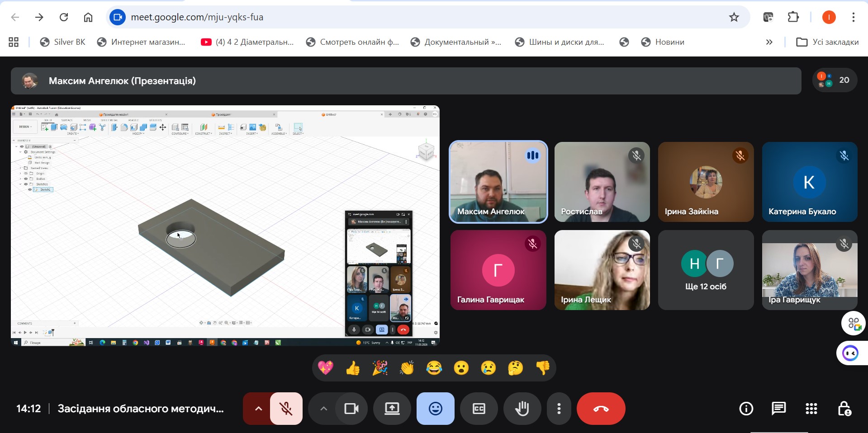Open the Silver BK bookmark
868x433 pixels.
[x=62, y=42]
